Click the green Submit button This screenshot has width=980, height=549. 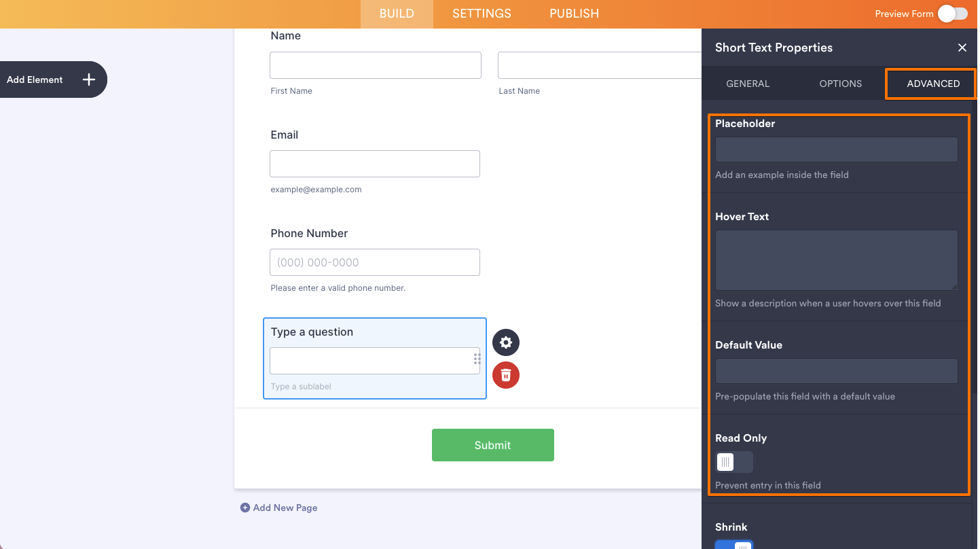tap(493, 445)
